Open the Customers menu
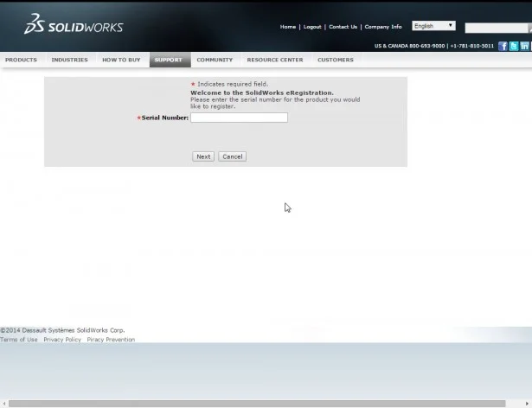The height and width of the screenshot is (408, 532). pos(335,60)
